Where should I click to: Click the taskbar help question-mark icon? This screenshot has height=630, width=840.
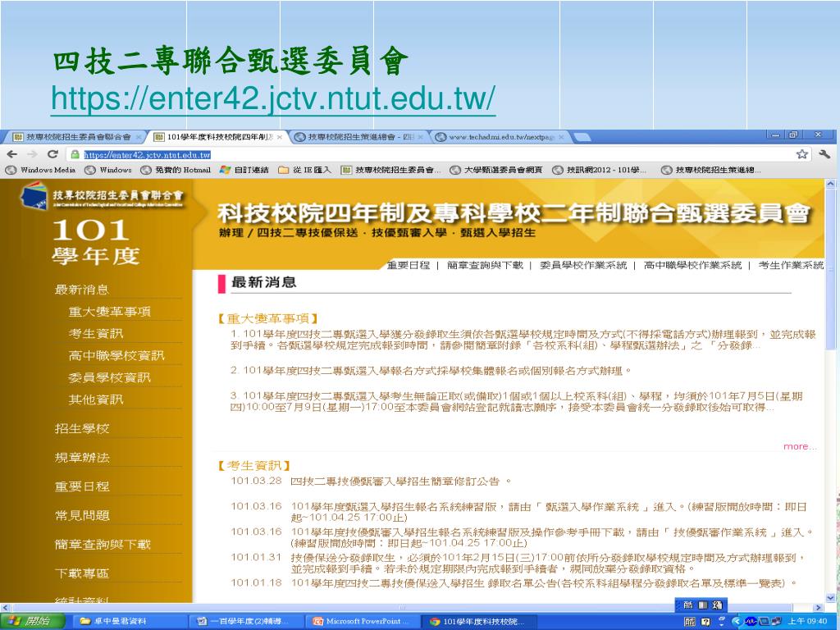pyautogui.click(x=705, y=622)
